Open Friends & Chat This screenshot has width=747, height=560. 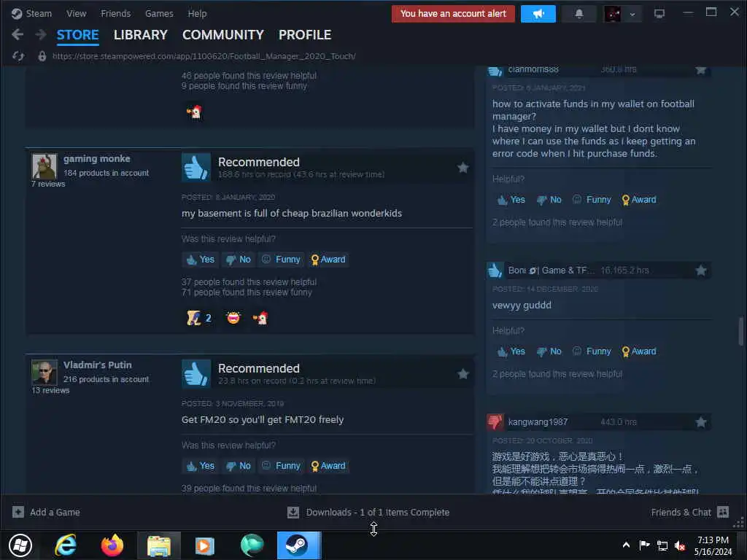pyautogui.click(x=690, y=513)
